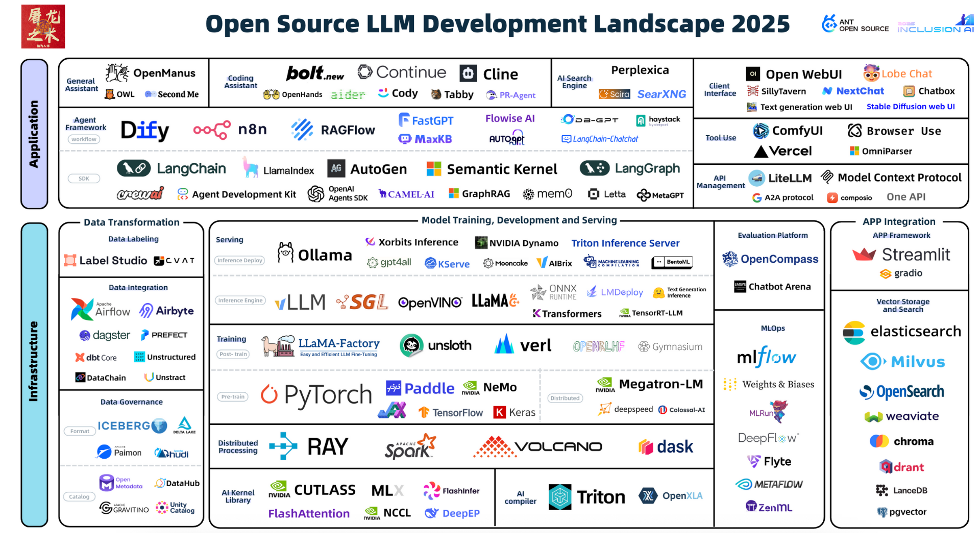Click the Post-train pill tag

click(x=233, y=354)
